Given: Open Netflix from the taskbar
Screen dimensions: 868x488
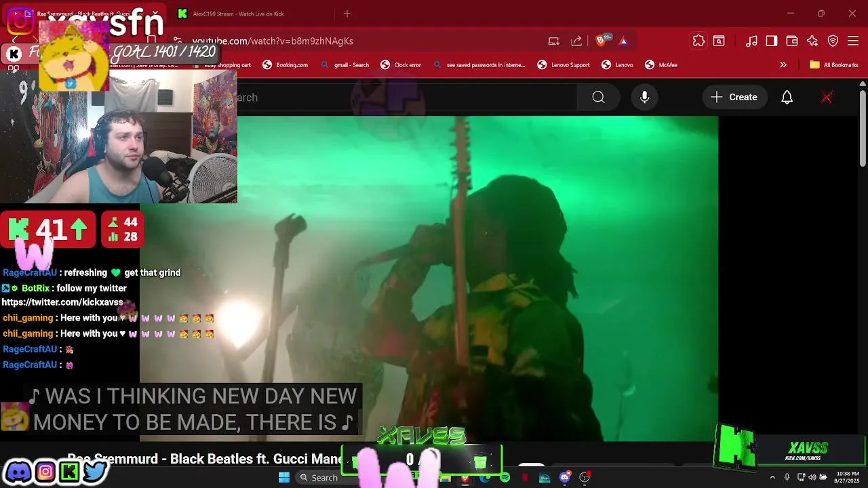Looking at the screenshot, I should coord(525,478).
